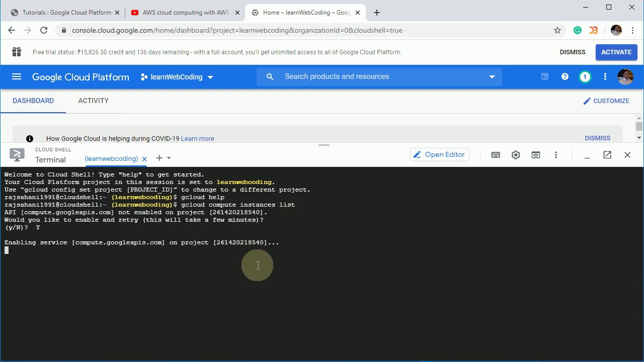Click the Google Cloud Platform logo text
This screenshot has height=362, width=644.
pos(80,77)
